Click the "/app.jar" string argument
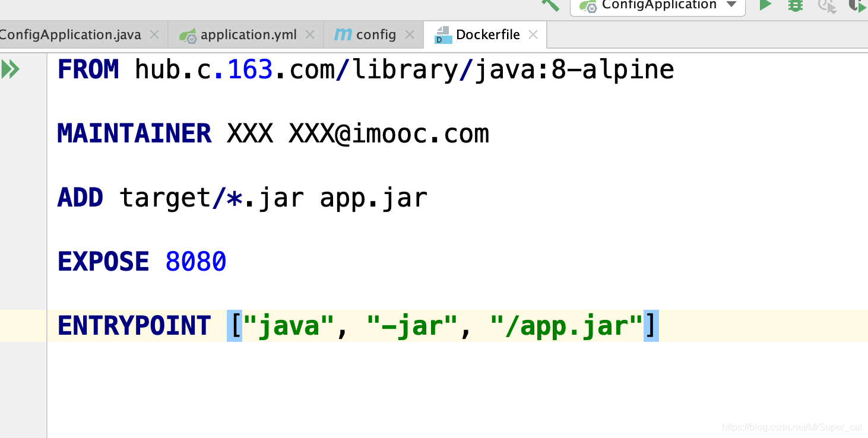The height and width of the screenshot is (438, 868). pos(567,326)
